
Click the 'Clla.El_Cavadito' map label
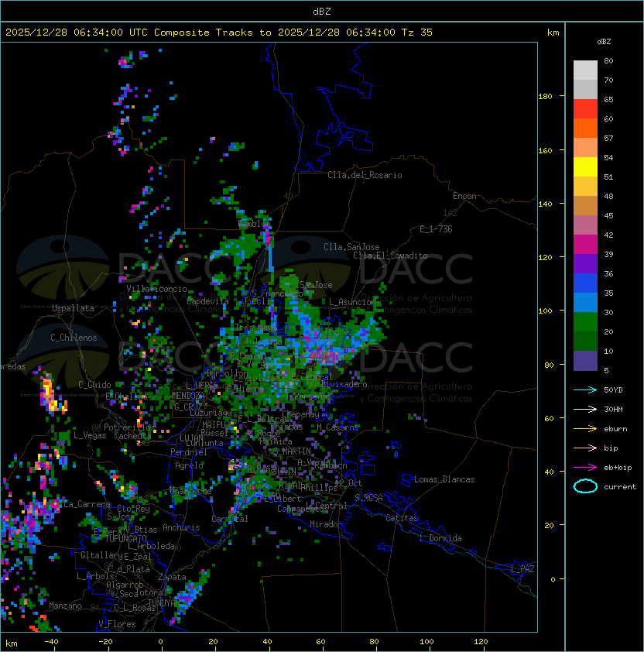[x=390, y=256]
